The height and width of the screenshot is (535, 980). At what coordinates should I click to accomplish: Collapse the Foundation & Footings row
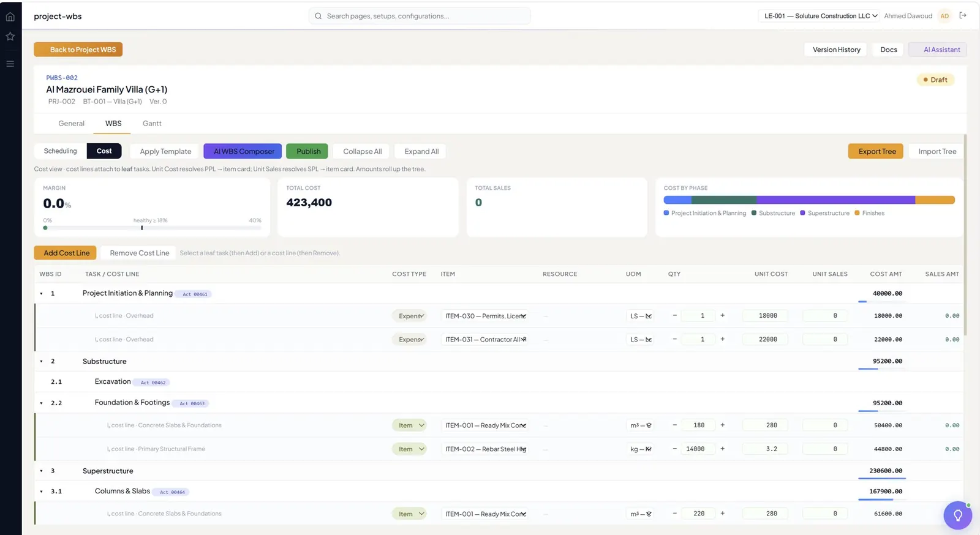[x=42, y=403]
